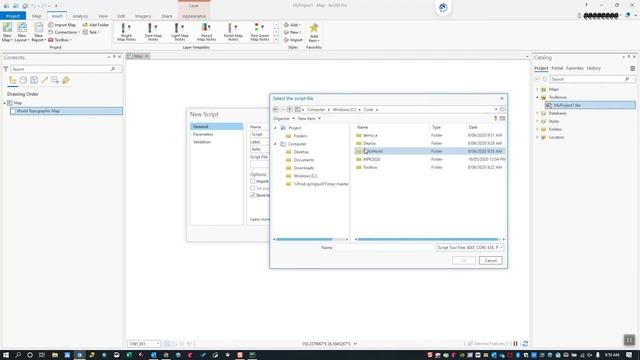Click Back arrow in script file dialog
This screenshot has height=360, width=640.
tap(276, 109)
